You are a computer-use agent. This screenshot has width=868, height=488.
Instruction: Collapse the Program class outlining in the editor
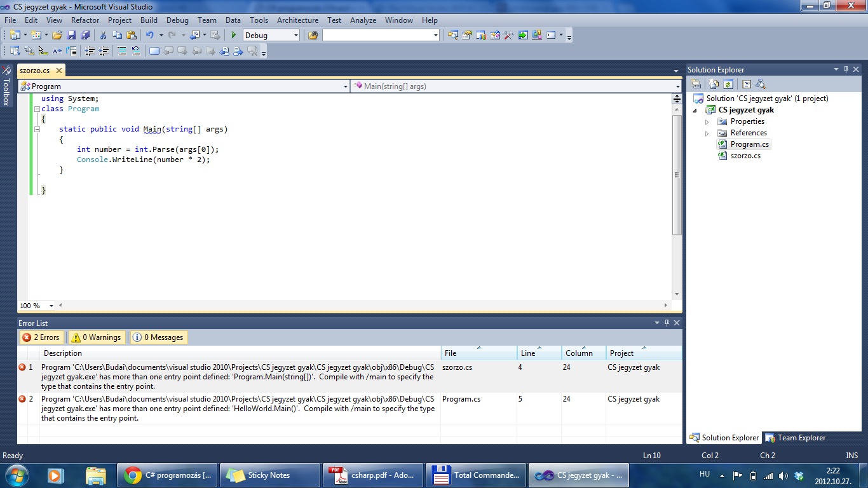[37, 109]
